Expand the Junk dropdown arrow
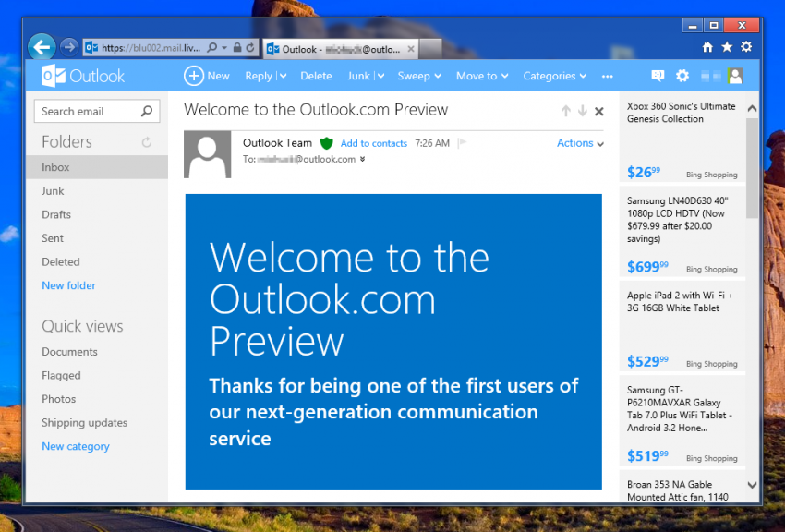Image resolution: width=785 pixels, height=532 pixels. click(380, 76)
